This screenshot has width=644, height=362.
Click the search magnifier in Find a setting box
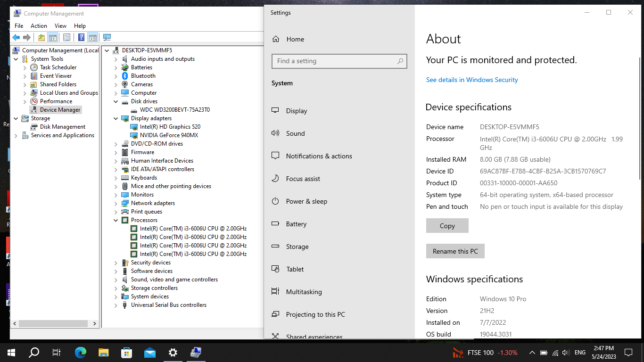point(400,61)
